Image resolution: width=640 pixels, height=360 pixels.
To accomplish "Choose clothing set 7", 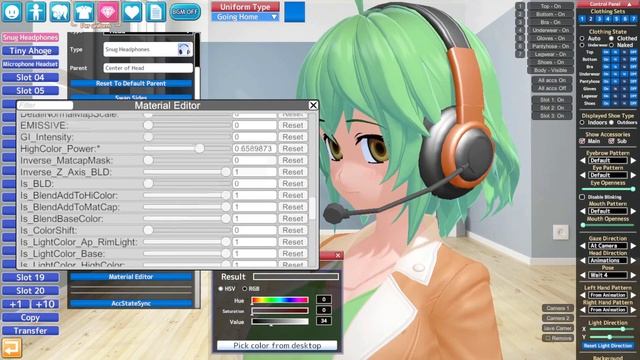I will coord(633,19).
